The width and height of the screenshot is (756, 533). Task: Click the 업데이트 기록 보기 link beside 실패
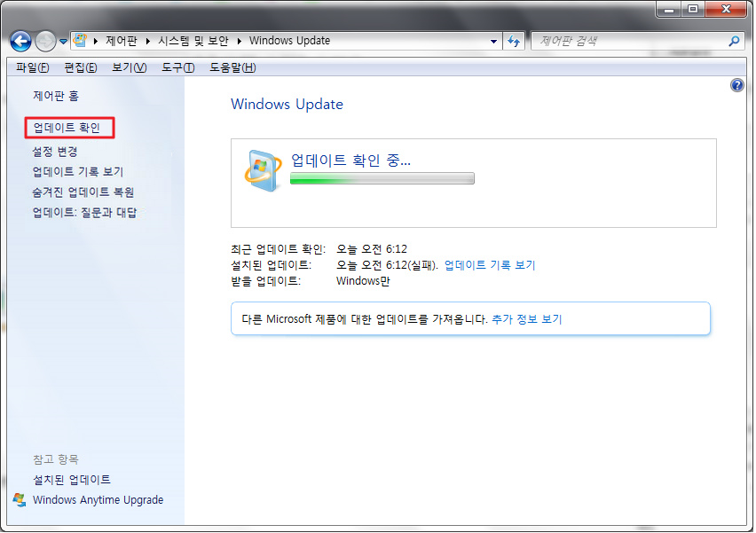click(x=490, y=265)
